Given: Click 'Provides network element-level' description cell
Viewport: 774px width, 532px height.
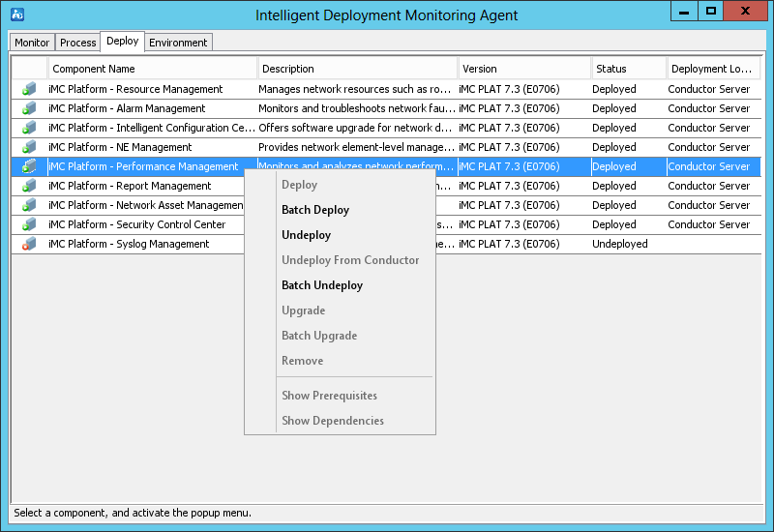Looking at the screenshot, I should coord(357,147).
